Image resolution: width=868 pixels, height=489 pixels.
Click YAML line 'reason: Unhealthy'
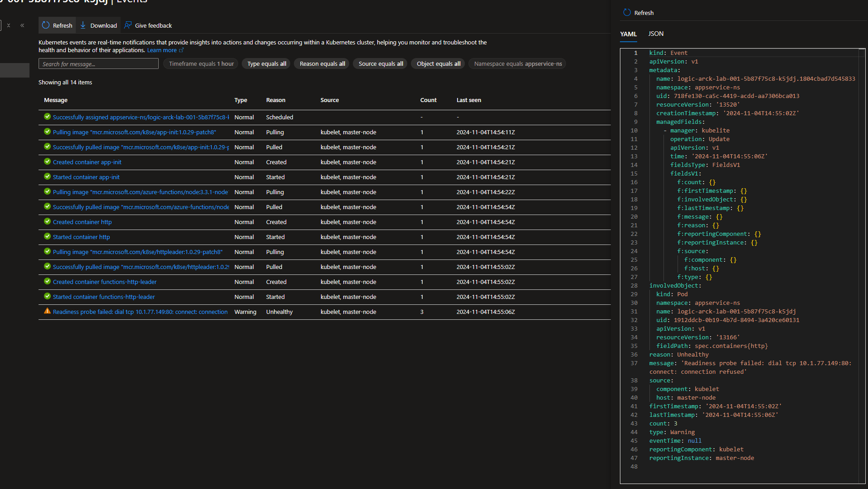678,355
